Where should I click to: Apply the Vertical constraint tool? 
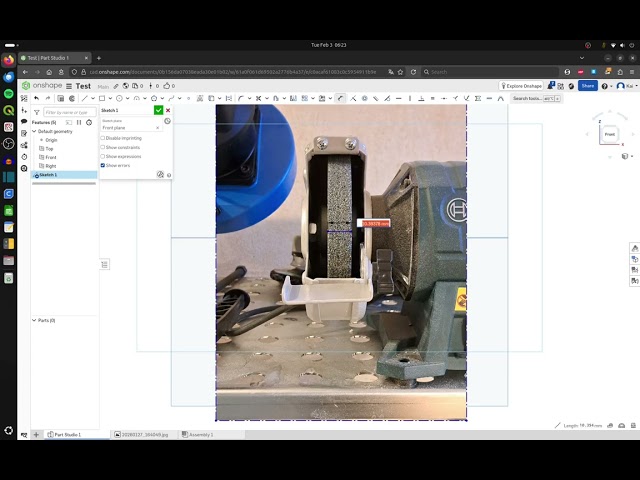410,98
